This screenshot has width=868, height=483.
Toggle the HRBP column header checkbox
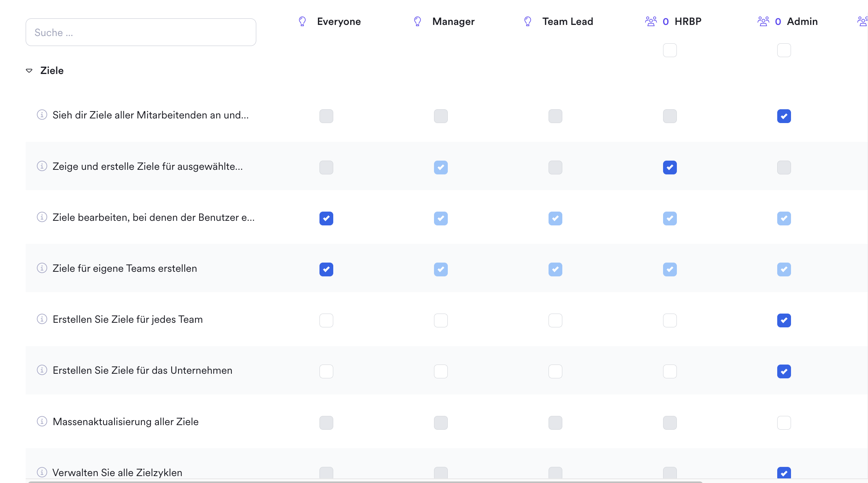pyautogui.click(x=670, y=50)
